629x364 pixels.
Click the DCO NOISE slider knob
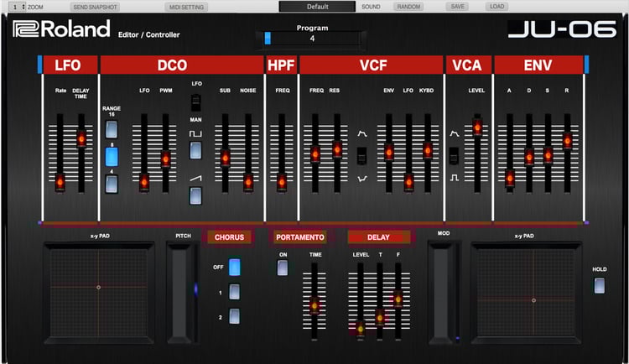(x=248, y=182)
